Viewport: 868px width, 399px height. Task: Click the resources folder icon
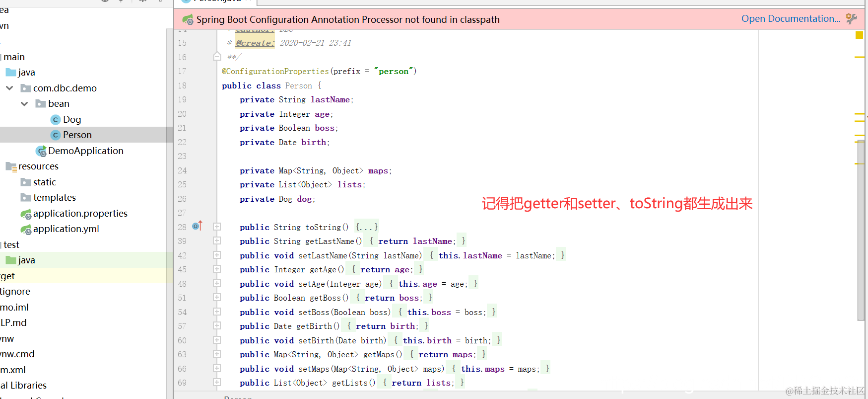[x=11, y=166]
